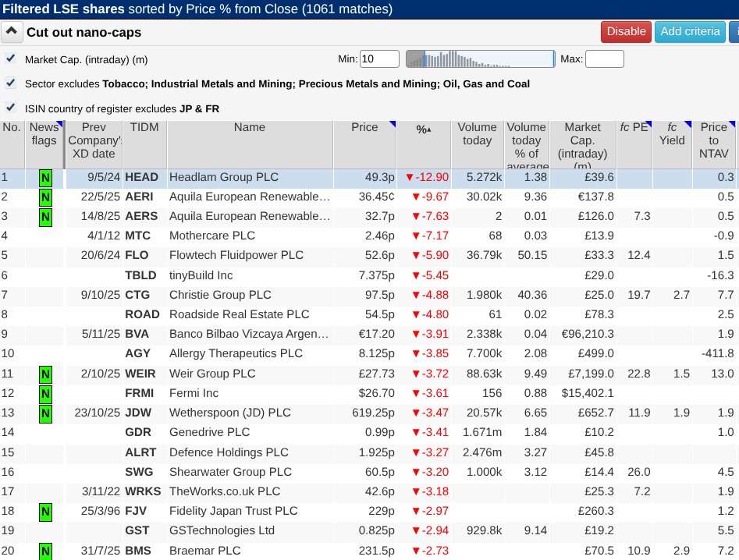Click the Market Cap. (intraday) column header
The image size is (739, 560).
pyautogui.click(x=582, y=144)
